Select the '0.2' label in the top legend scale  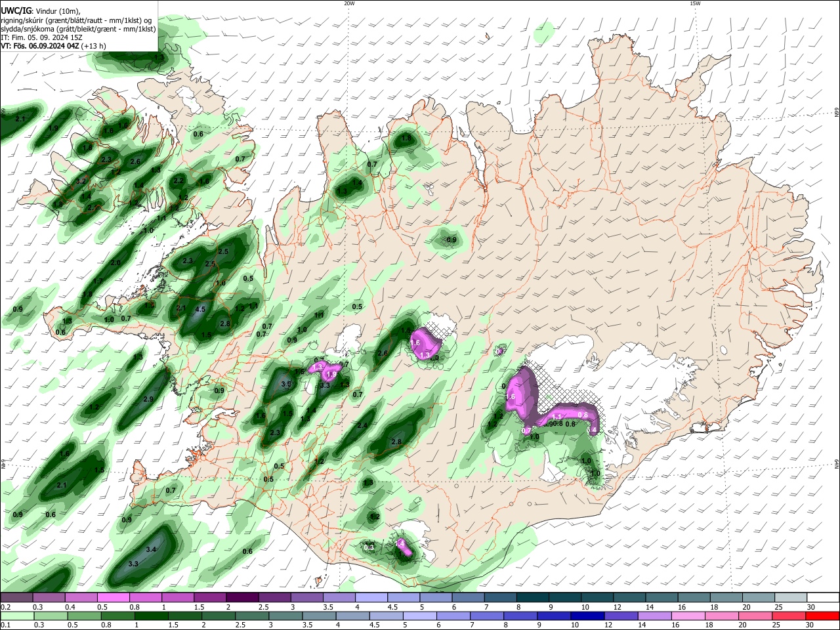5,607
